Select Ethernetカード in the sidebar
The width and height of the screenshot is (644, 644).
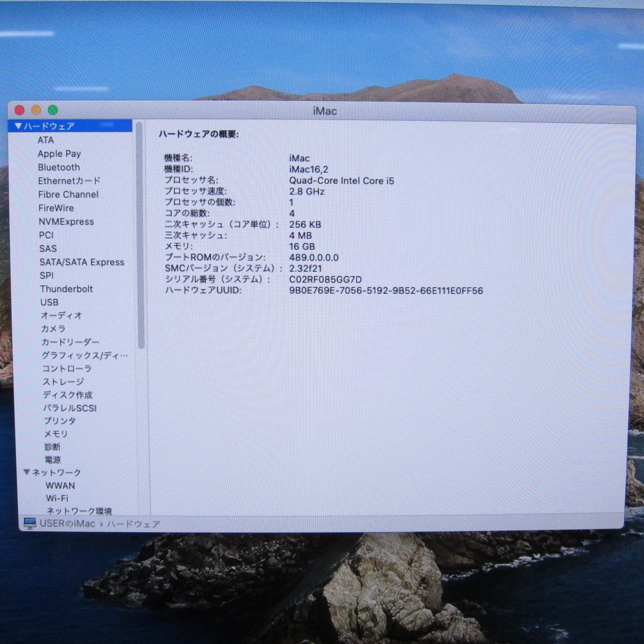[69, 181]
